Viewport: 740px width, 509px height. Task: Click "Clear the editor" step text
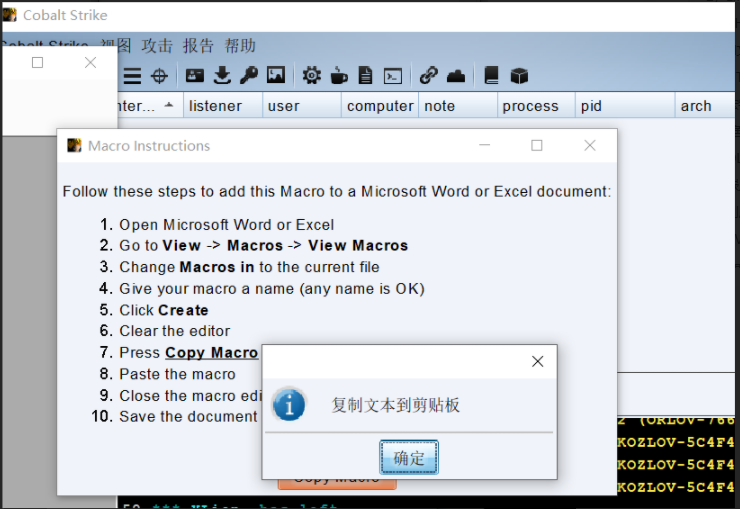(175, 331)
